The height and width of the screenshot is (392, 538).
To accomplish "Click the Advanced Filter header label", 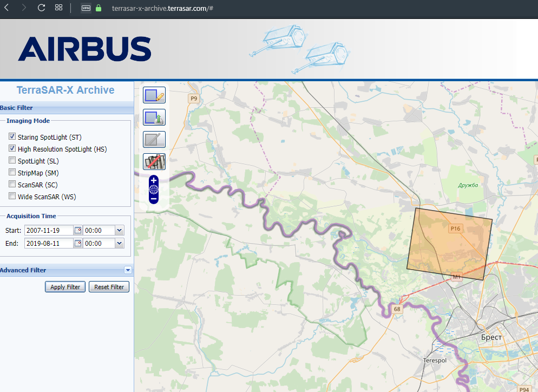I will [x=23, y=270].
